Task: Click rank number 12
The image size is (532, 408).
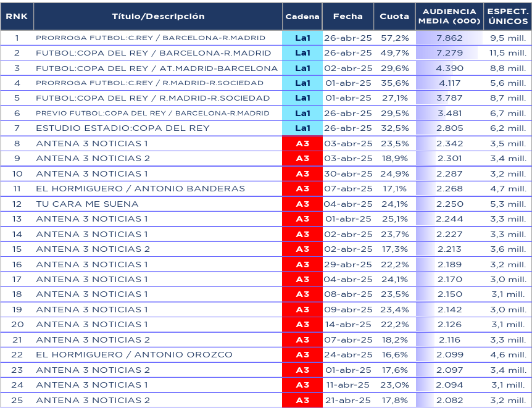Action: pyautogui.click(x=17, y=204)
